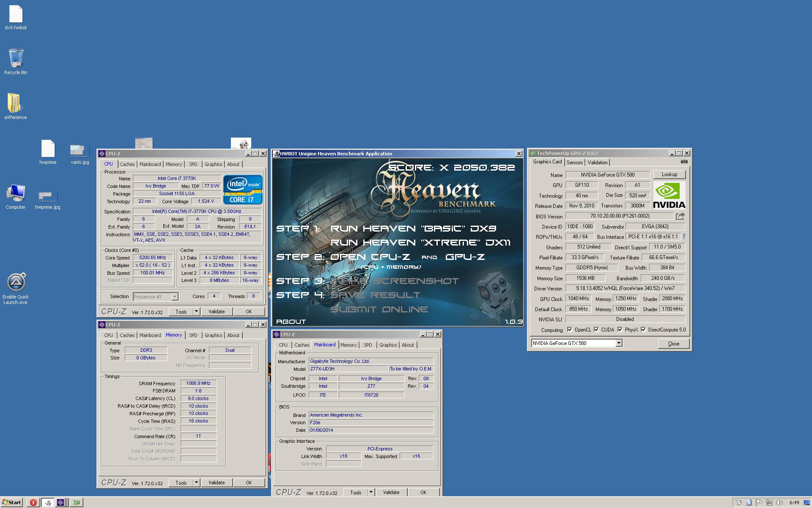Viewport: 812px width, 508px height.
Task: Click Run Heaven "Basic" DX9
Action: (x=413, y=229)
